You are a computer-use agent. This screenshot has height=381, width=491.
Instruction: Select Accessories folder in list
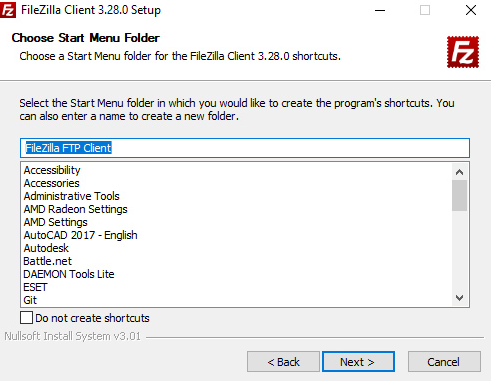coord(52,183)
